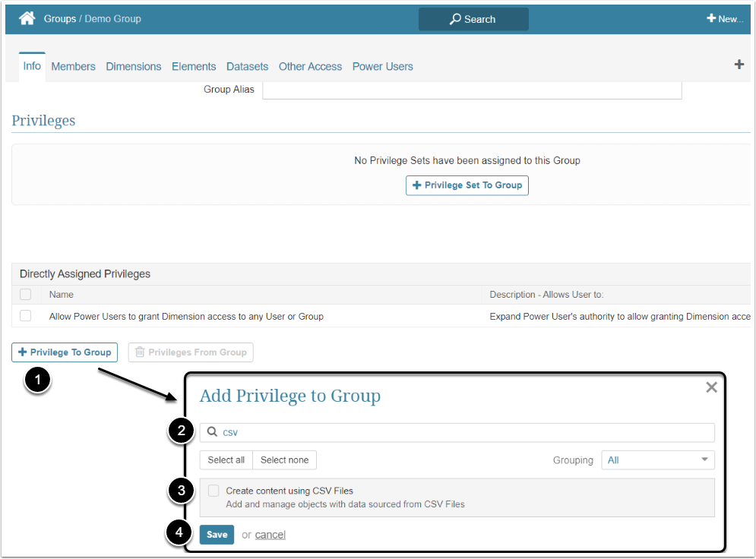
Task: Click the Privilege Set To Group button
Action: pos(467,185)
